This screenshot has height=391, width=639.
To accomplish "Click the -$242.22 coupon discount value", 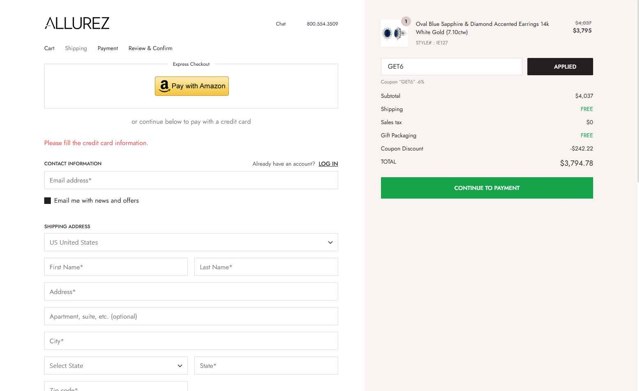I will (582, 149).
